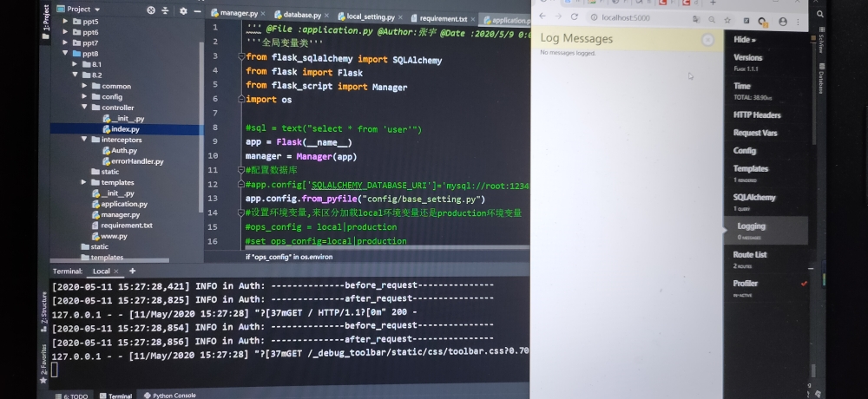This screenshot has width=868, height=399.
Task: Close the Local terminal tab
Action: coord(116,271)
